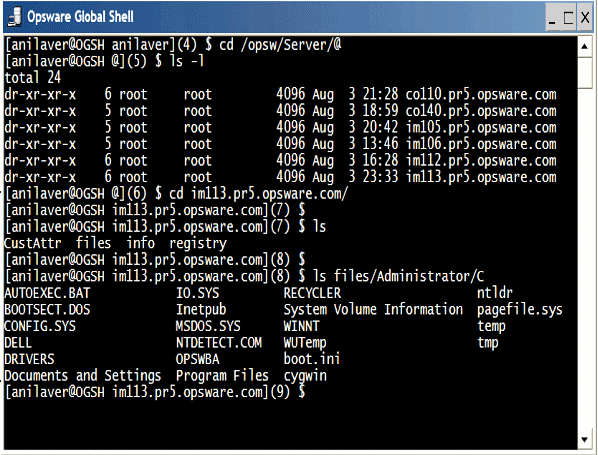The image size is (598, 455).
Task: Select im105.pr5.opsware.com in the listing
Action: (x=481, y=127)
